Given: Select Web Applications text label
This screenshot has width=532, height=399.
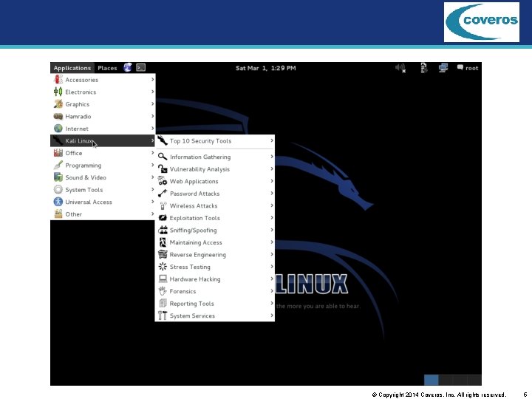Looking at the screenshot, I should (x=194, y=182).
